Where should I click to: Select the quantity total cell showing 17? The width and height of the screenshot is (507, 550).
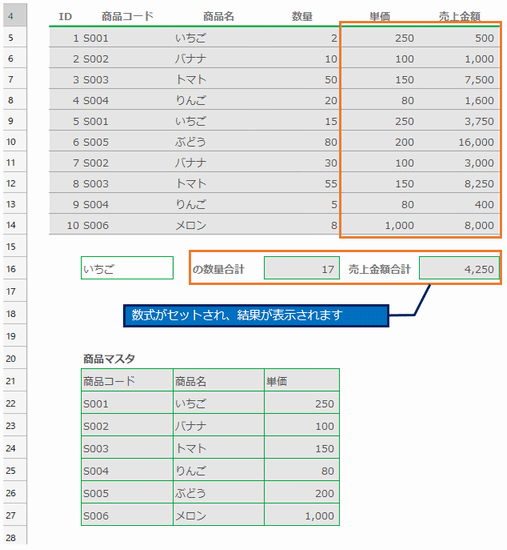click(x=302, y=268)
